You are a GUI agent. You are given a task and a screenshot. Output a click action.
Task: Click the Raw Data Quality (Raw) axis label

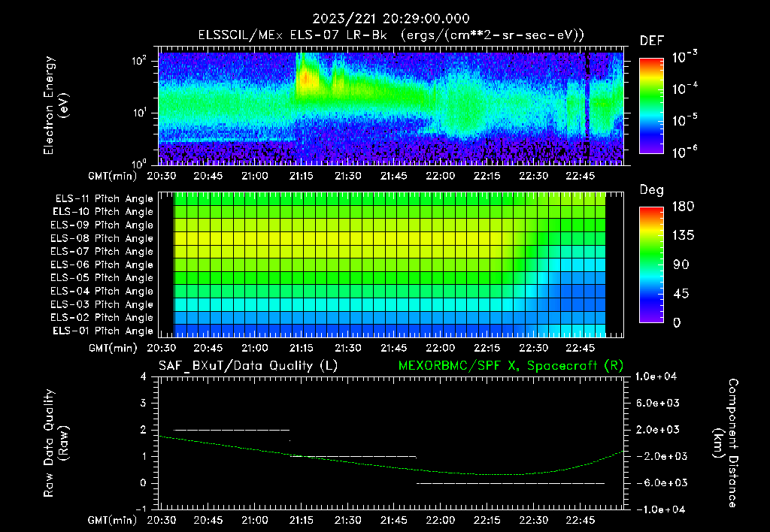pyautogui.click(x=56, y=443)
